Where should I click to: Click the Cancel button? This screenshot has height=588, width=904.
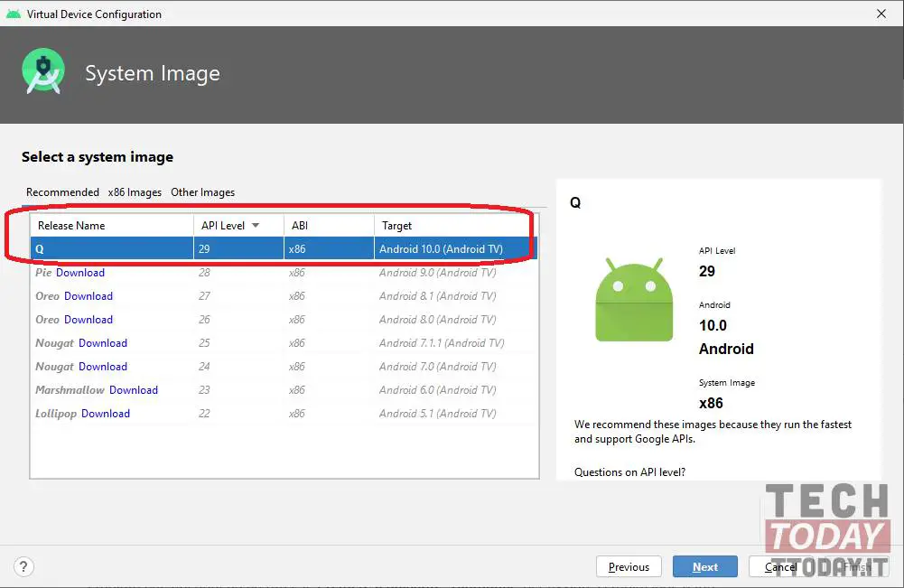780,566
